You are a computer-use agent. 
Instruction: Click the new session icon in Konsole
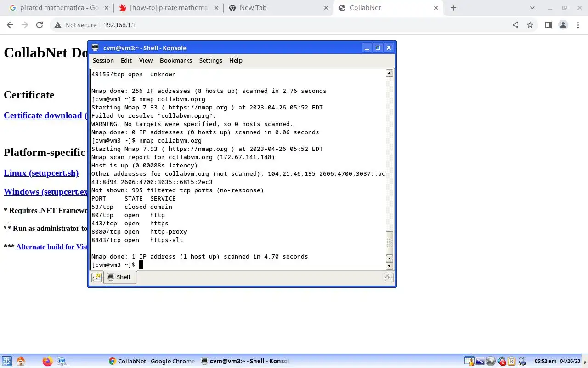click(96, 277)
